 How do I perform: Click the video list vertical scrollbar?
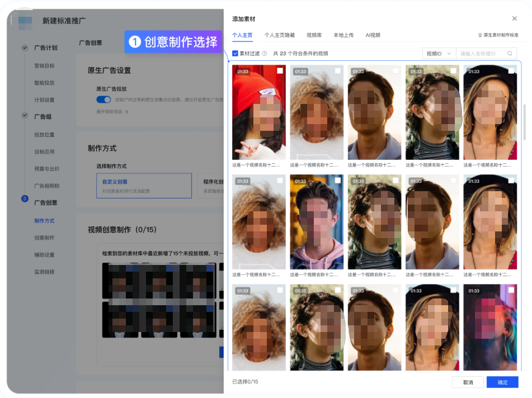pos(524,122)
